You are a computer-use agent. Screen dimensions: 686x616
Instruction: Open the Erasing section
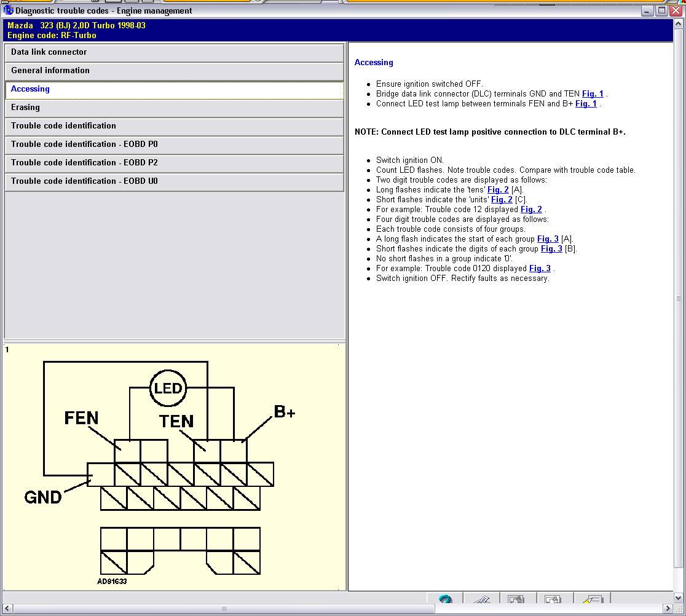[x=174, y=108]
